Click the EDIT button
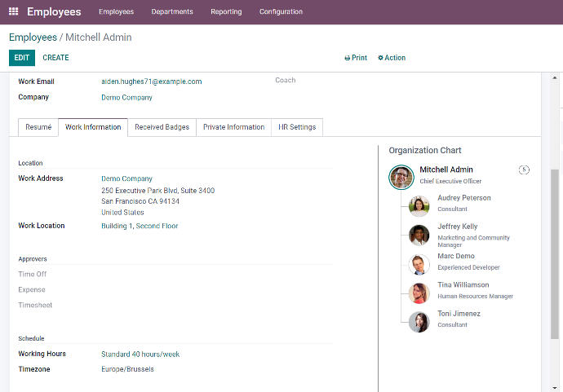This screenshot has width=563, height=392. click(22, 58)
